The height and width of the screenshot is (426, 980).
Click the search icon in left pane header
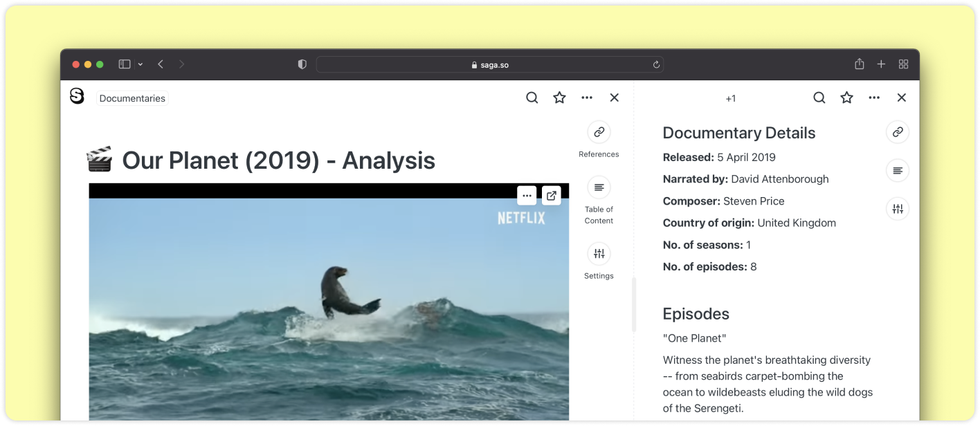pos(532,98)
